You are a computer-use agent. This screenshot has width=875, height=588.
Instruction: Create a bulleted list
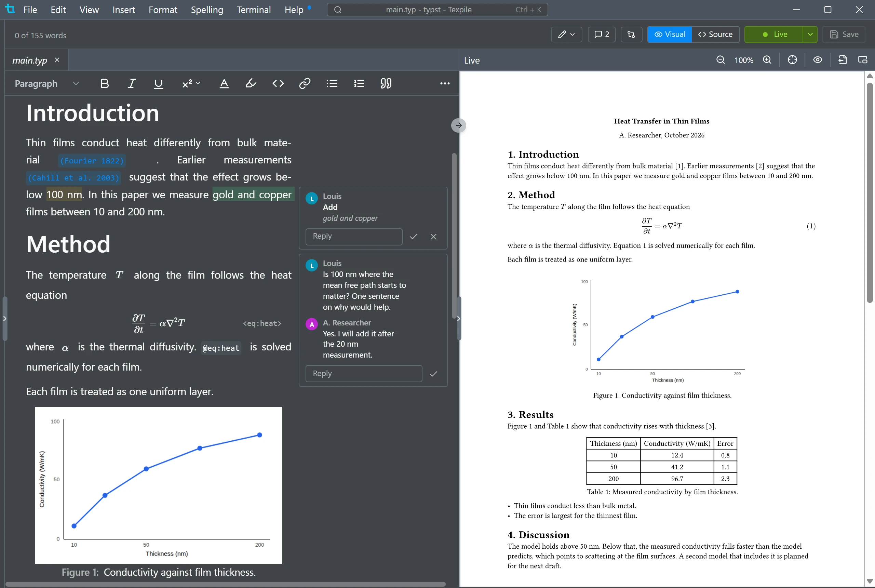332,83
